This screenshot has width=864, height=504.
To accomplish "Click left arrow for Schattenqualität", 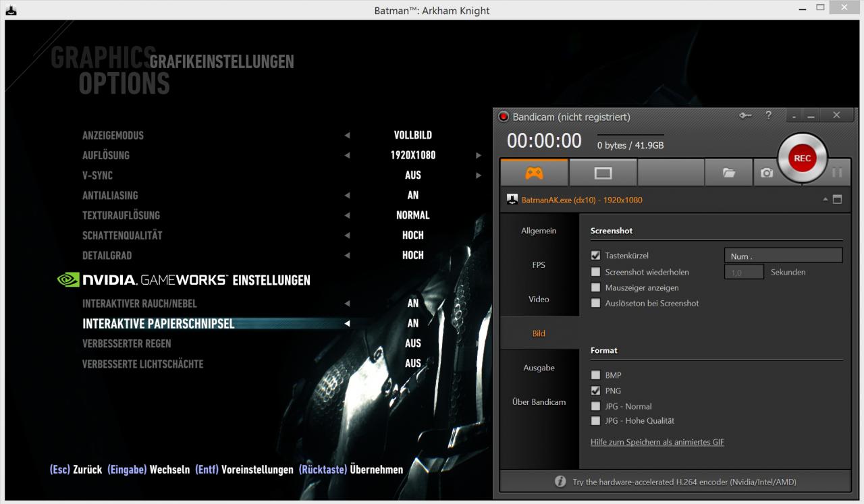I will click(347, 235).
